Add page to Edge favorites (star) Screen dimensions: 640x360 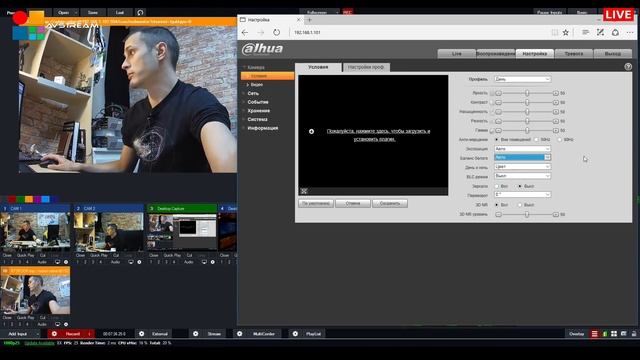point(566,32)
